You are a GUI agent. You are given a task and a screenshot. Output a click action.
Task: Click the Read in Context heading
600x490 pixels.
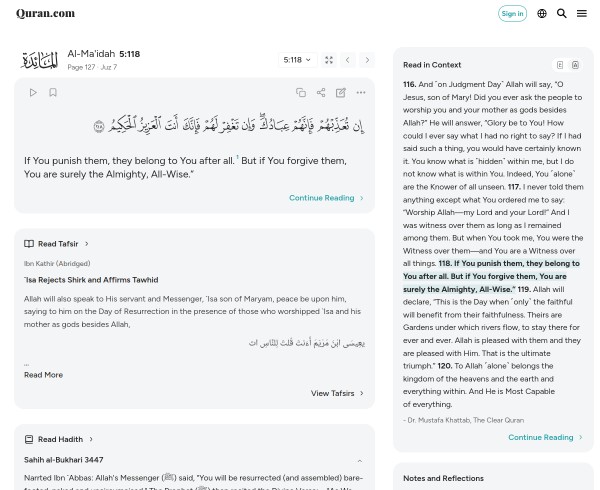point(432,65)
